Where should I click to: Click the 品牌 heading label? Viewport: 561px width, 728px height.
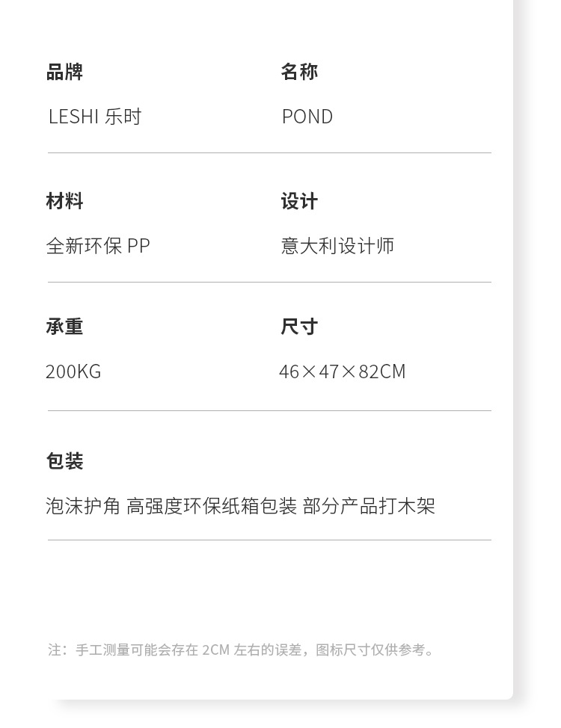click(64, 72)
